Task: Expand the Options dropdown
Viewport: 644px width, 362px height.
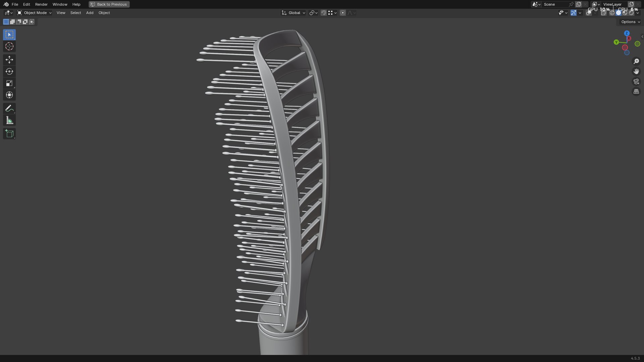Action: (631, 22)
